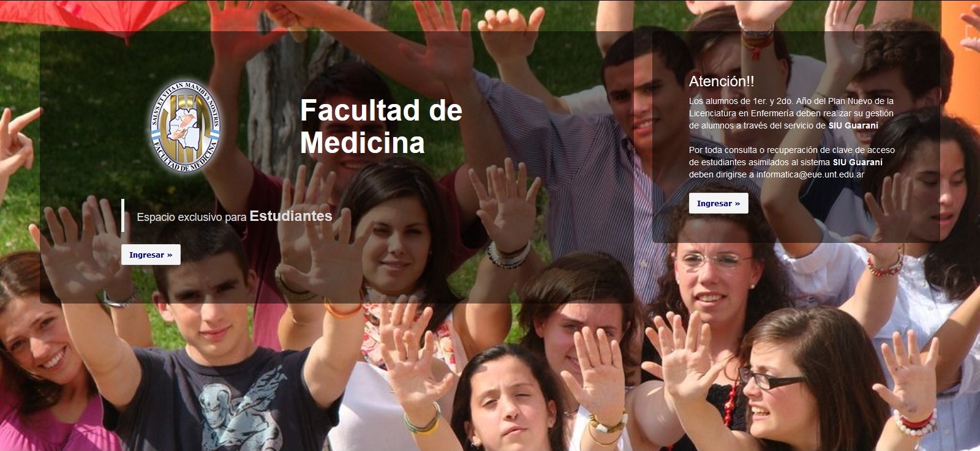Click the word Medicina in the title
980x451 pixels.
(363, 143)
